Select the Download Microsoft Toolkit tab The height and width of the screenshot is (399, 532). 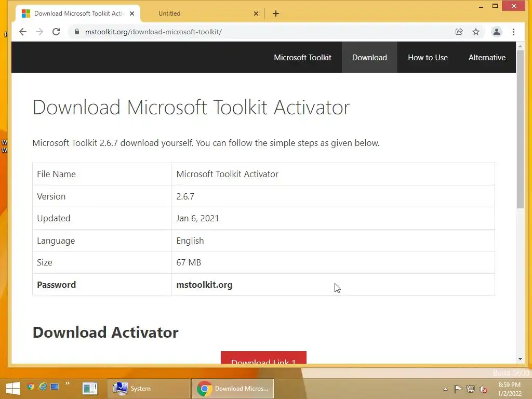coord(78,14)
